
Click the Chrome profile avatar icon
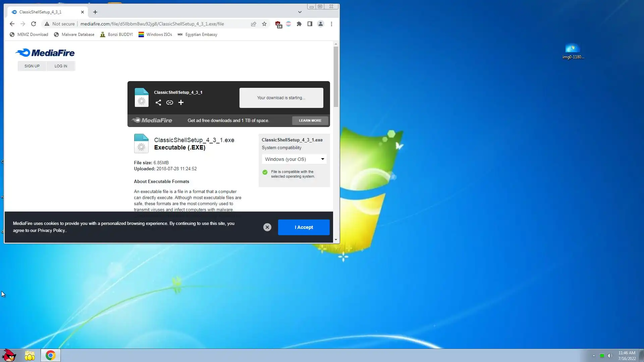(x=321, y=24)
